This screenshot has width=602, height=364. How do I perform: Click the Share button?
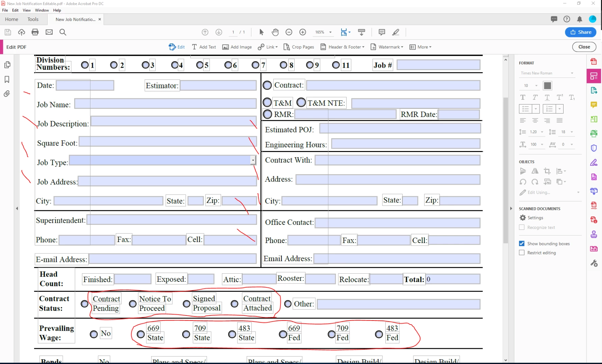[x=581, y=32]
